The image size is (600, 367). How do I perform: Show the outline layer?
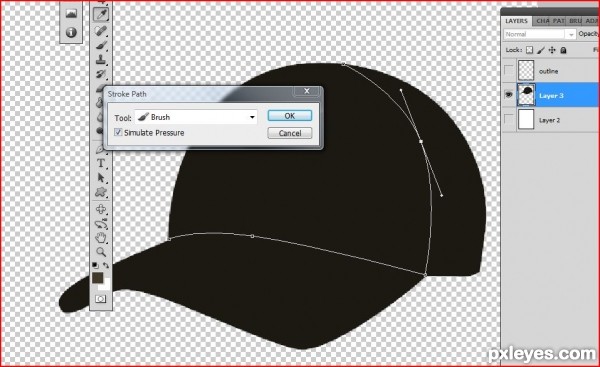coord(509,71)
